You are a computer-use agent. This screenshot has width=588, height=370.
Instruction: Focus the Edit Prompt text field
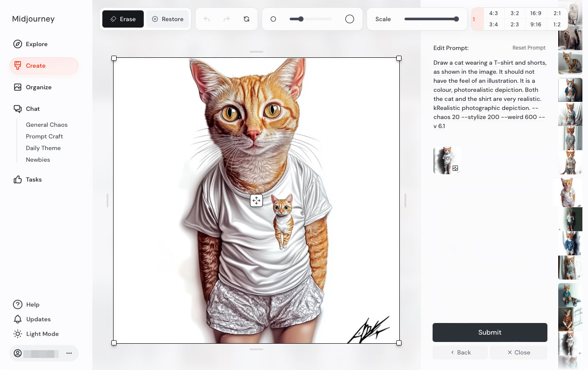490,94
